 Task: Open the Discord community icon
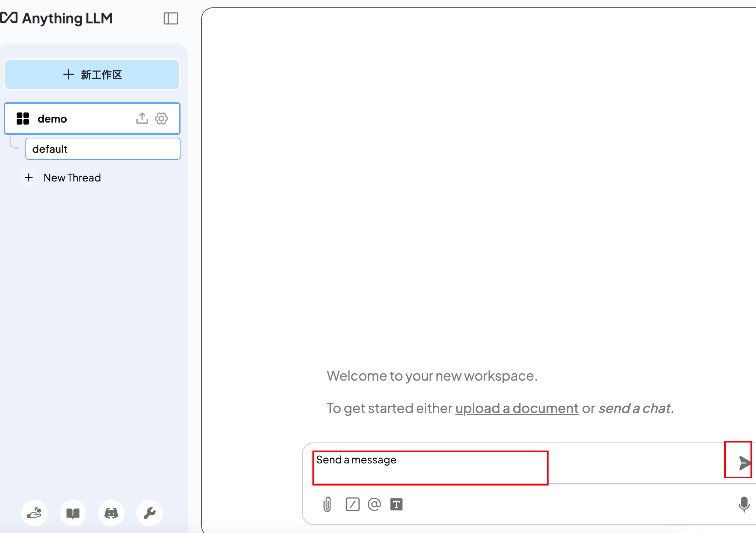click(111, 513)
